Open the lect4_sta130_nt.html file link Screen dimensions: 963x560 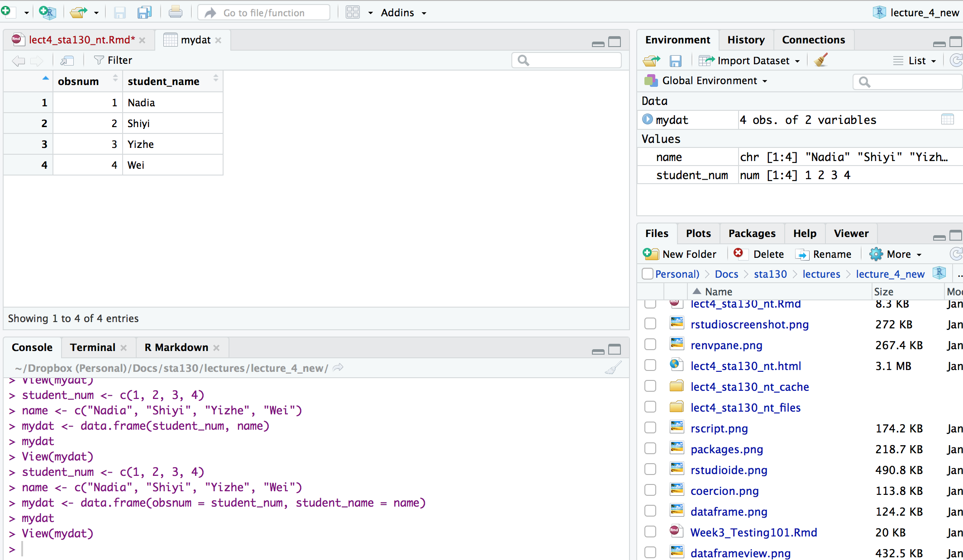(x=745, y=365)
